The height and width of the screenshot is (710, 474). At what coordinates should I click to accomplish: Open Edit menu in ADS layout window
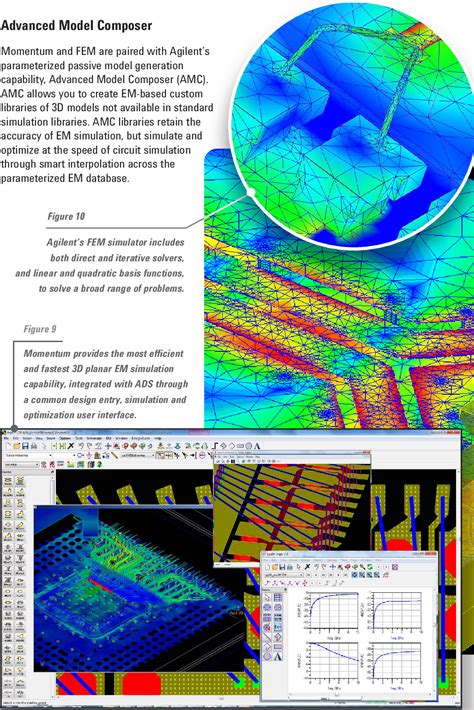(x=15, y=438)
